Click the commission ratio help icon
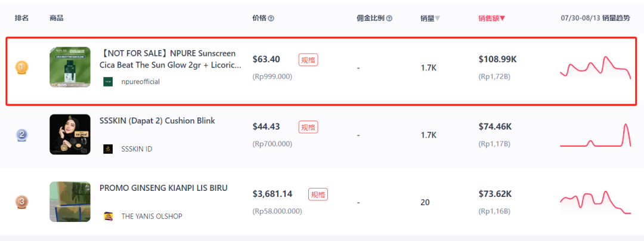644x241 pixels. click(389, 18)
